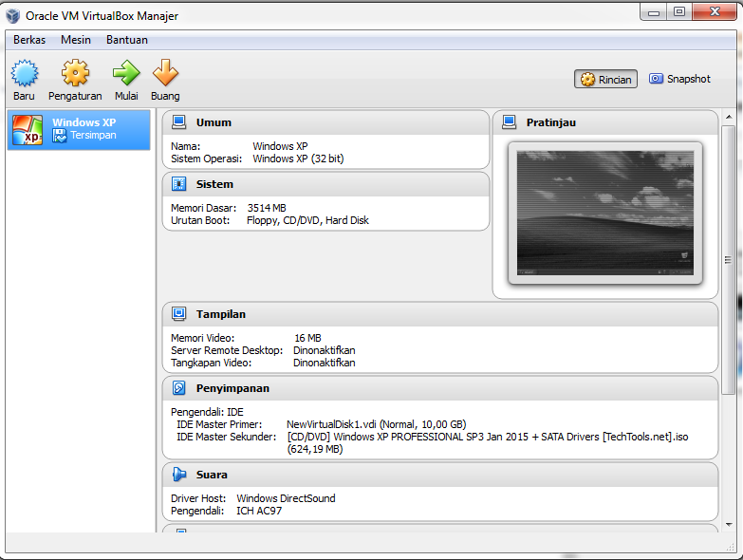Click 'NewVirtualDisk1.vdi (Normal, 10,00 GB)' entry
Viewport: 743px width, 560px height.
pos(376,424)
